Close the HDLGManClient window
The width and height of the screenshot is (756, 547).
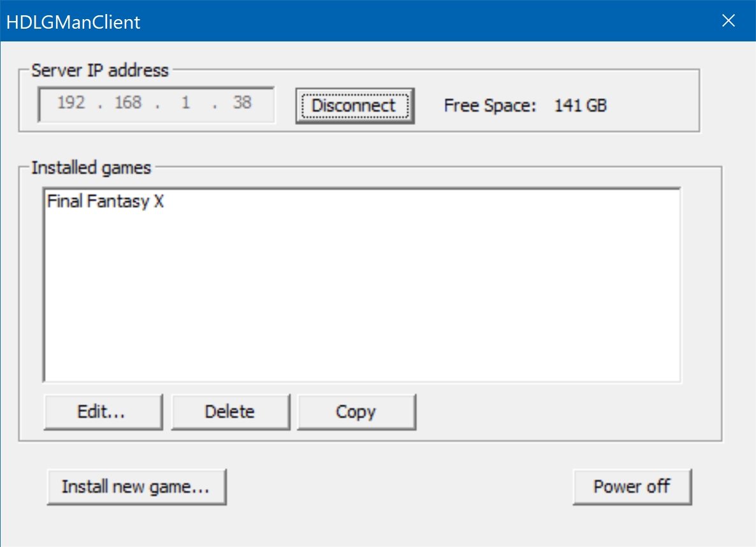[728, 21]
